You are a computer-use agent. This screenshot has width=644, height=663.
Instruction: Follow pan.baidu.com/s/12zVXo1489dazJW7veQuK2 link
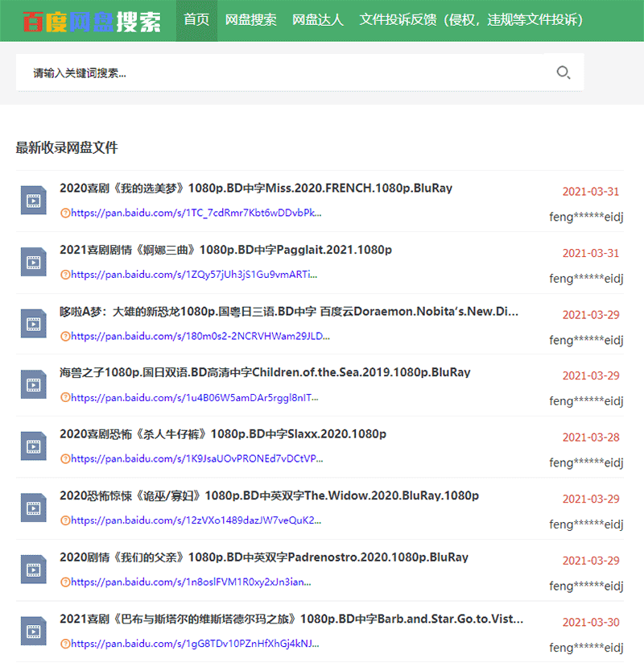click(x=196, y=520)
